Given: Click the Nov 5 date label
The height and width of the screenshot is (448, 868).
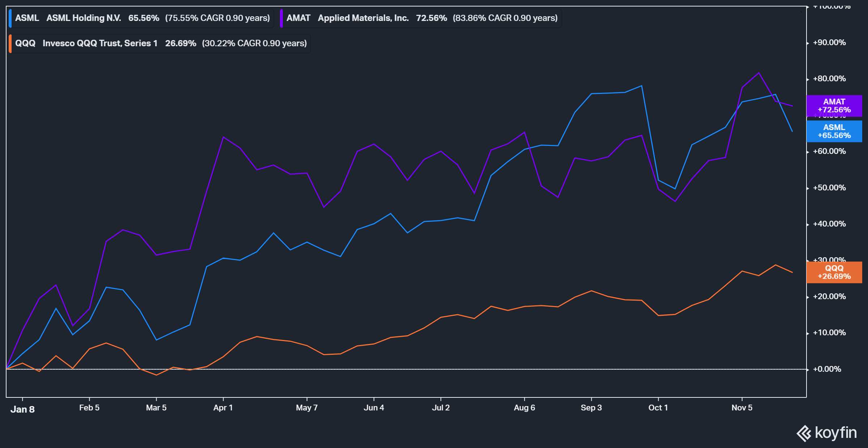Looking at the screenshot, I should (742, 408).
